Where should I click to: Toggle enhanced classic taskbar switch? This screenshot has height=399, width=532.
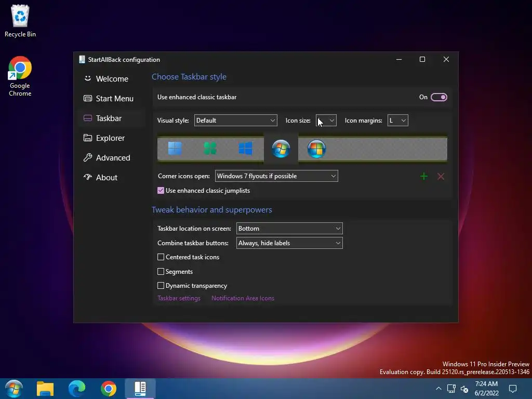(x=439, y=97)
